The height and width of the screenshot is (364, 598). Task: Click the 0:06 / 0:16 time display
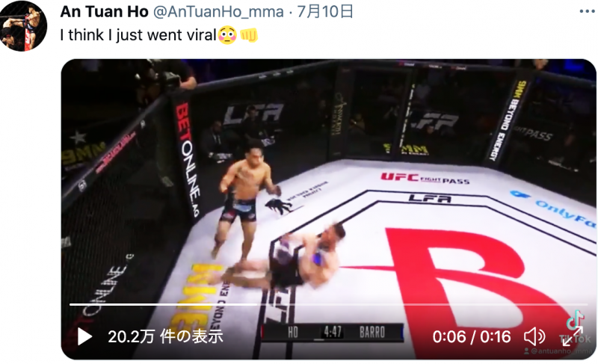click(472, 336)
